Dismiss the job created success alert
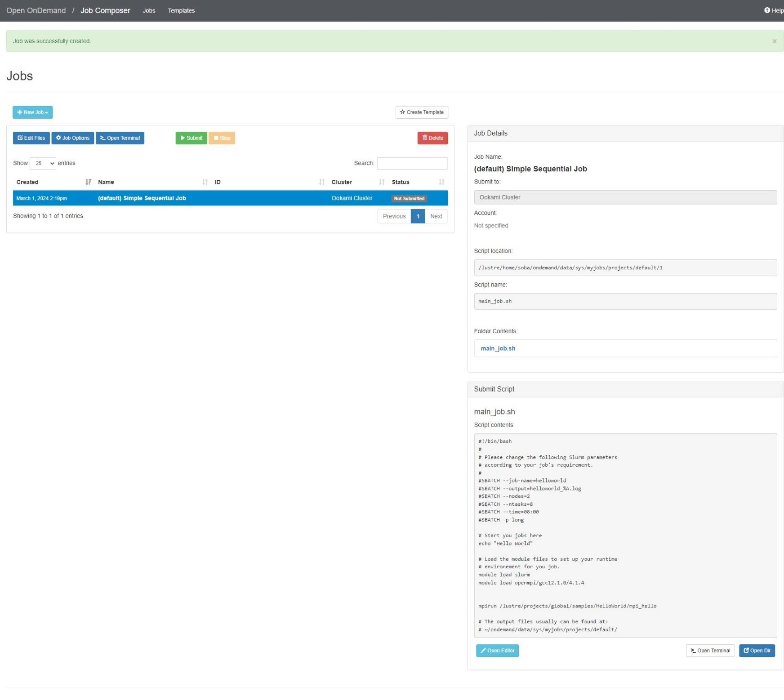Viewport: 784px width, 700px height. (x=774, y=41)
